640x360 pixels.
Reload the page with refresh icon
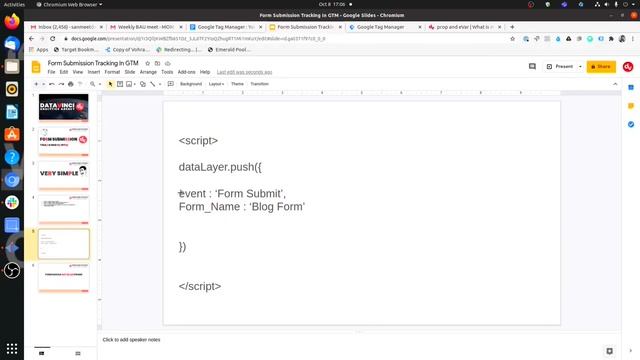pyautogui.click(x=52, y=38)
